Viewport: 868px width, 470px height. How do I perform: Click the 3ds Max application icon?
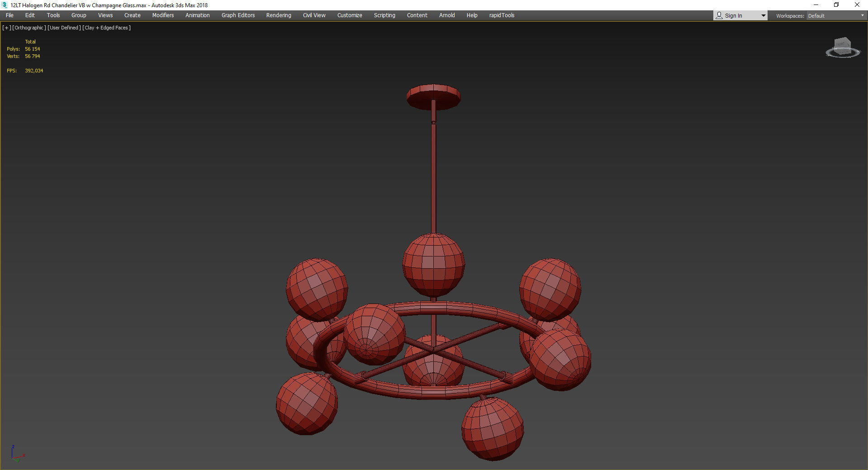point(5,5)
